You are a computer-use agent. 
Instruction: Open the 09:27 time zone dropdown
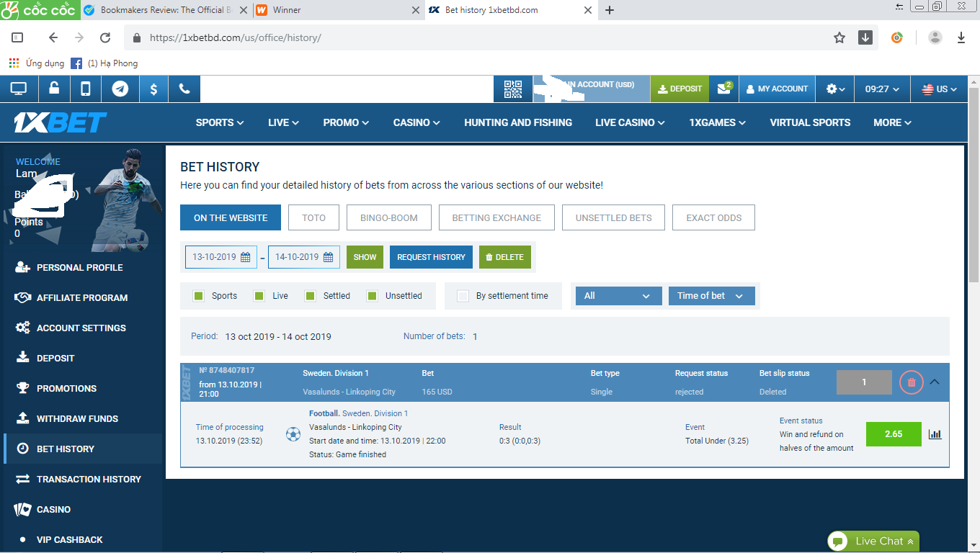[x=882, y=89]
